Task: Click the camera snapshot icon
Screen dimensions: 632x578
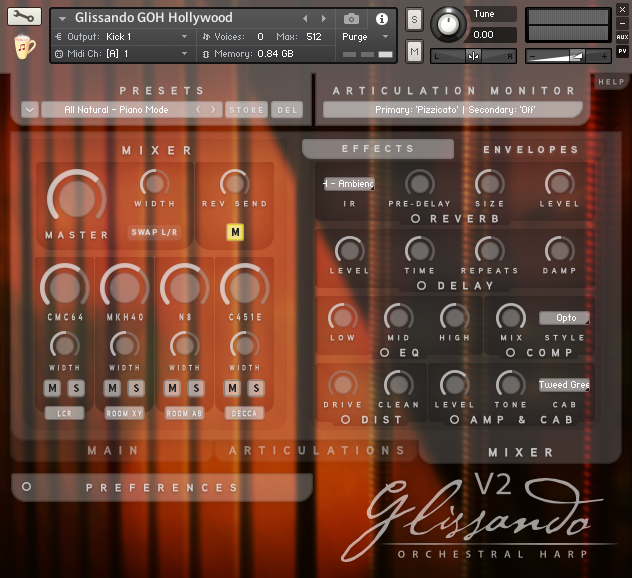Action: (x=351, y=19)
